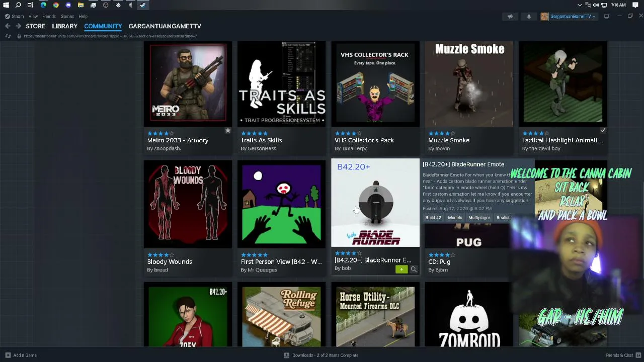The width and height of the screenshot is (644, 362).
Task: Open the Bloody Wounds thumbnail
Action: 188,204
